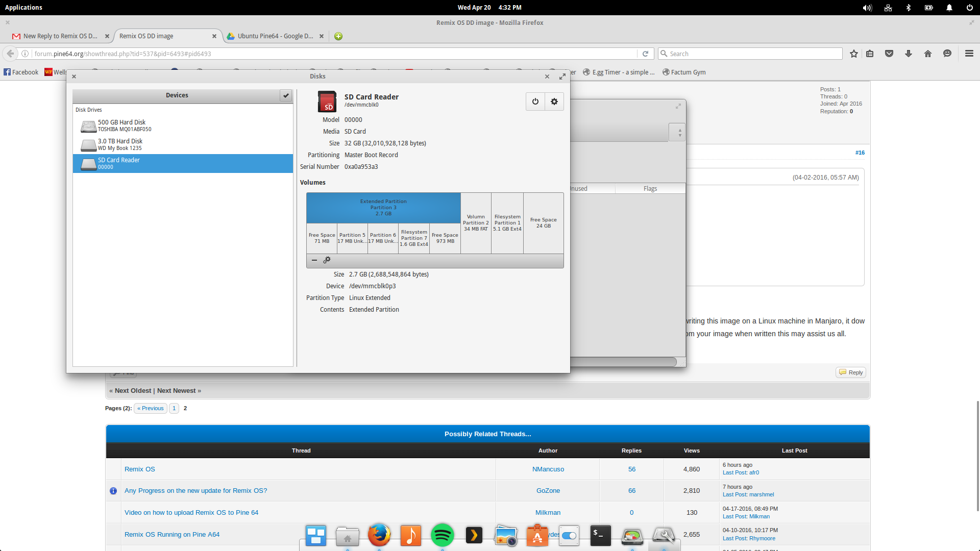Open the Remix OS Running on Pine A64 thread

coord(172,534)
